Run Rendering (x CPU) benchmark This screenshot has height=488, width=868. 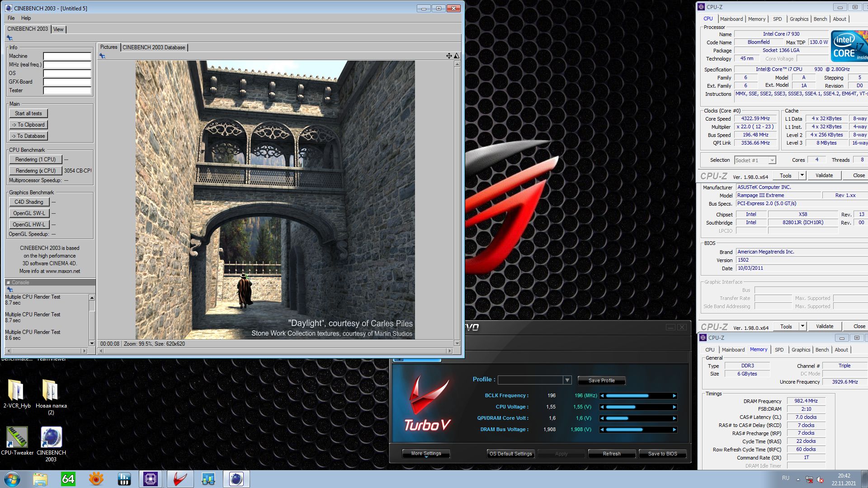35,171
